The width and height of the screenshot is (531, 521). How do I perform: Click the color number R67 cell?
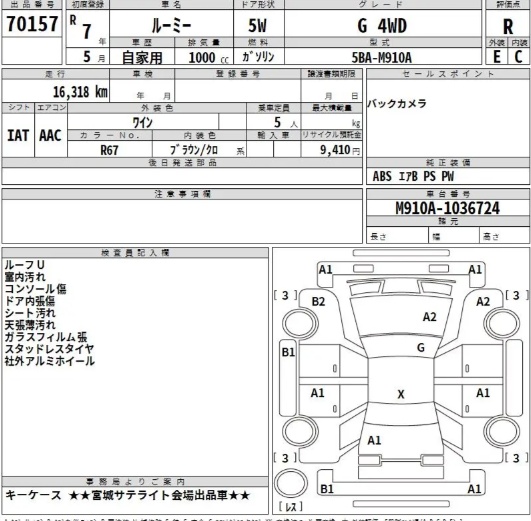110,149
